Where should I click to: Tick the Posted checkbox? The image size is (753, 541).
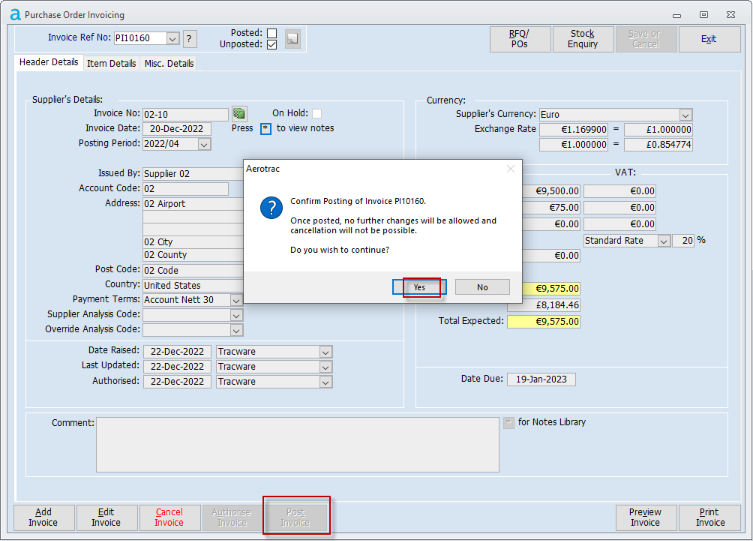pos(272,33)
